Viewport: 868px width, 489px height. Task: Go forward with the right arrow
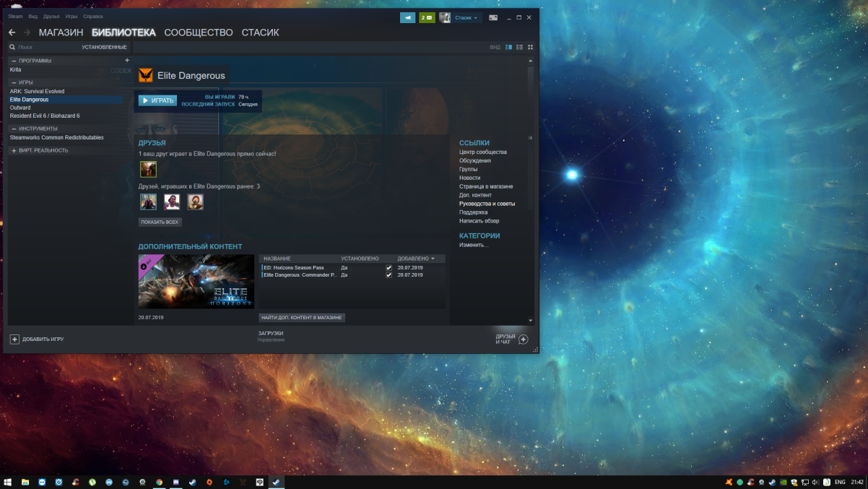tap(27, 33)
